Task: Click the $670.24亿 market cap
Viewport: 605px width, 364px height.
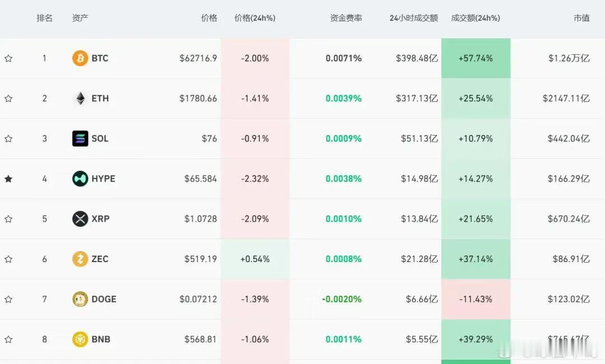Action: point(569,218)
